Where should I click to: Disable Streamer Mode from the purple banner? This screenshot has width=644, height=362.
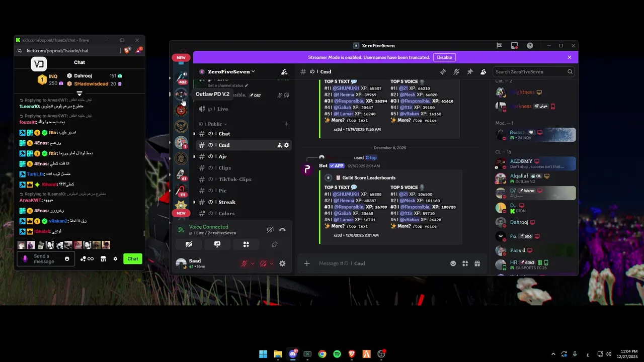pyautogui.click(x=444, y=57)
